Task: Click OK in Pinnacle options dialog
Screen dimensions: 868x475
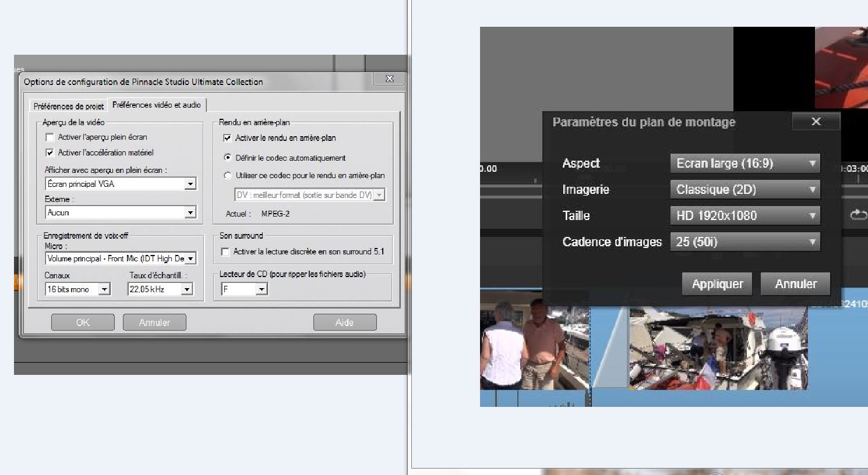Action: click(83, 322)
